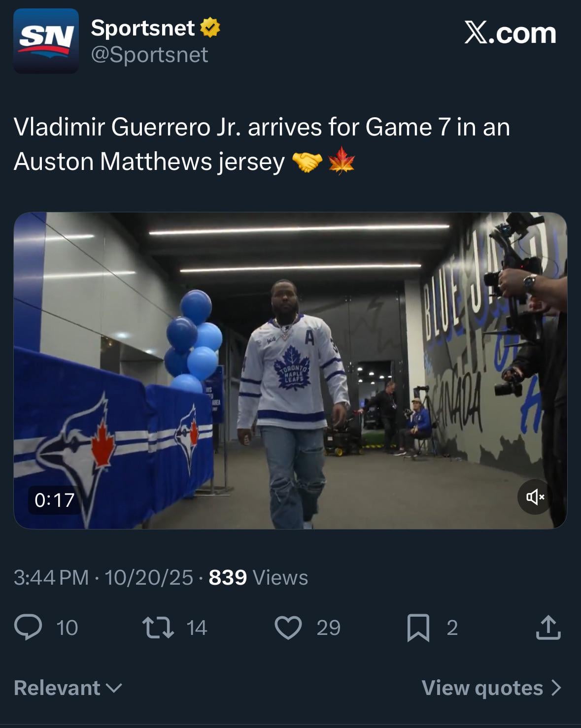View the 14 reposts count
581x728 pixels.
tap(197, 628)
